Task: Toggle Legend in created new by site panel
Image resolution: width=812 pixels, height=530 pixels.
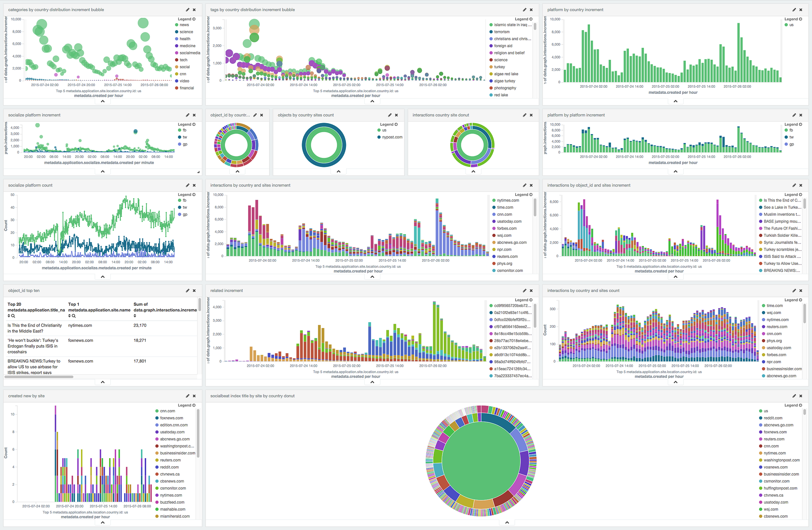Action: (186, 405)
